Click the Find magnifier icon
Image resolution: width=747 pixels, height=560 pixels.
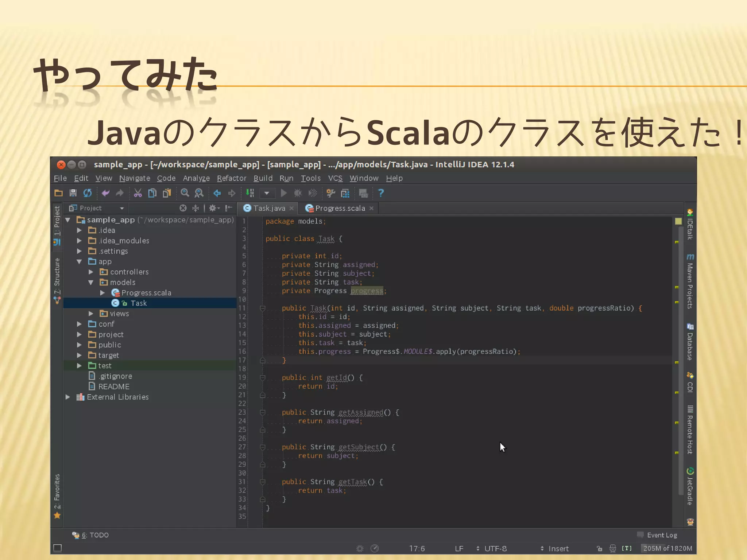pos(185,193)
